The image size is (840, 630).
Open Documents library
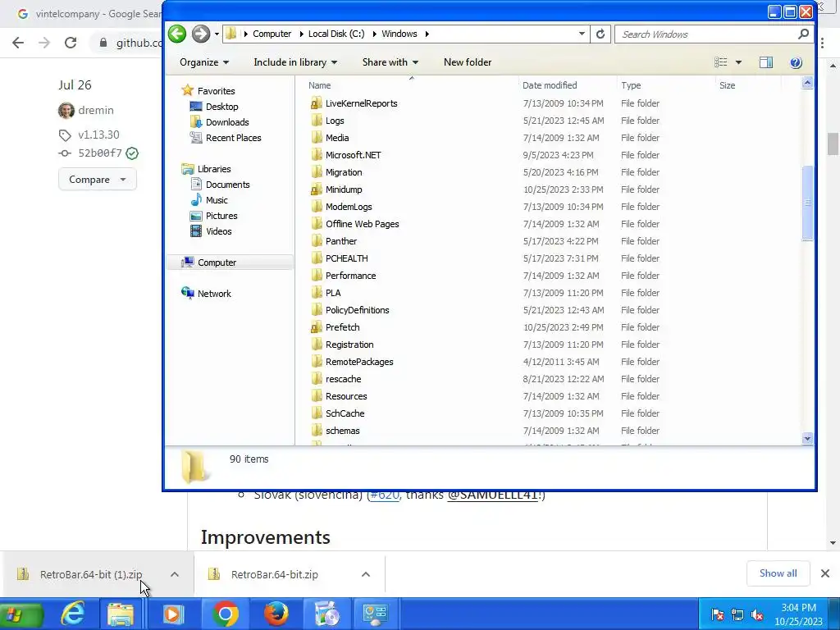[228, 185]
